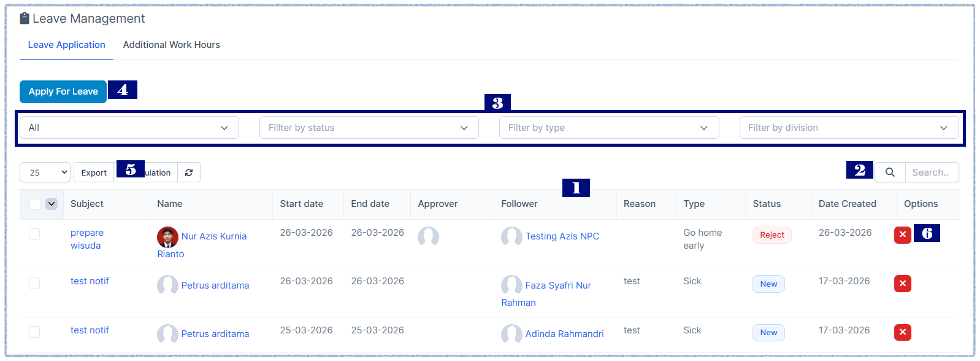
Task: Delete the prepare wisuda leave row
Action: pyautogui.click(x=902, y=235)
